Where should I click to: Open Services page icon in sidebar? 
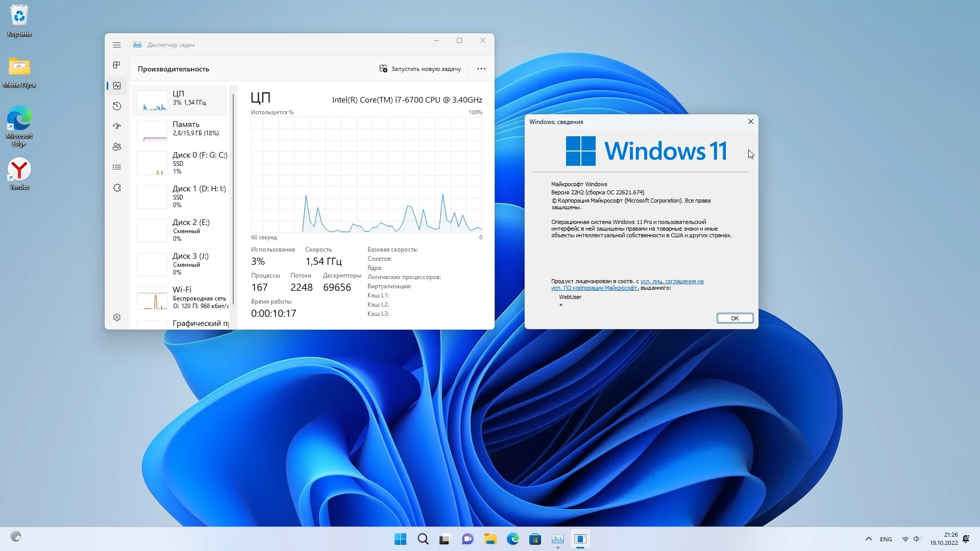[x=117, y=188]
